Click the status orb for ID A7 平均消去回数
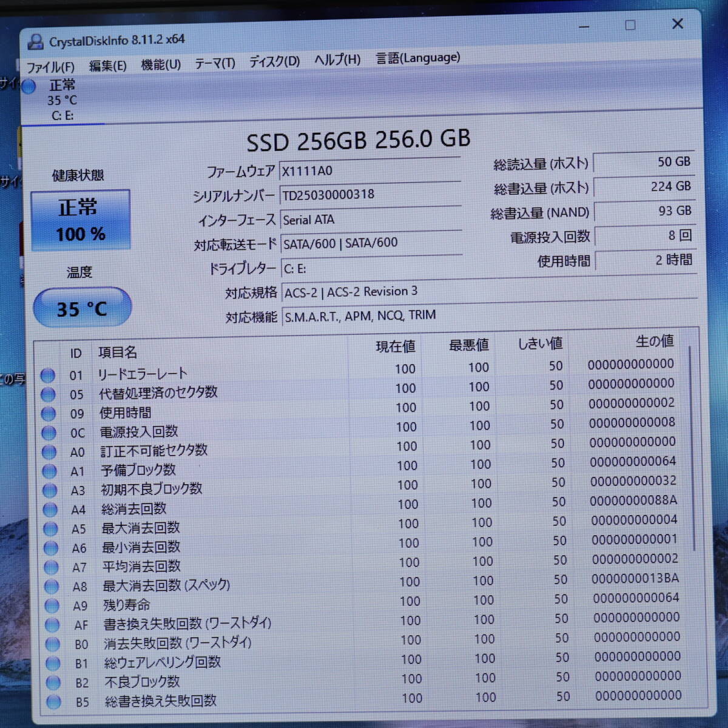Viewport: 728px width, 728px height. coord(52,567)
